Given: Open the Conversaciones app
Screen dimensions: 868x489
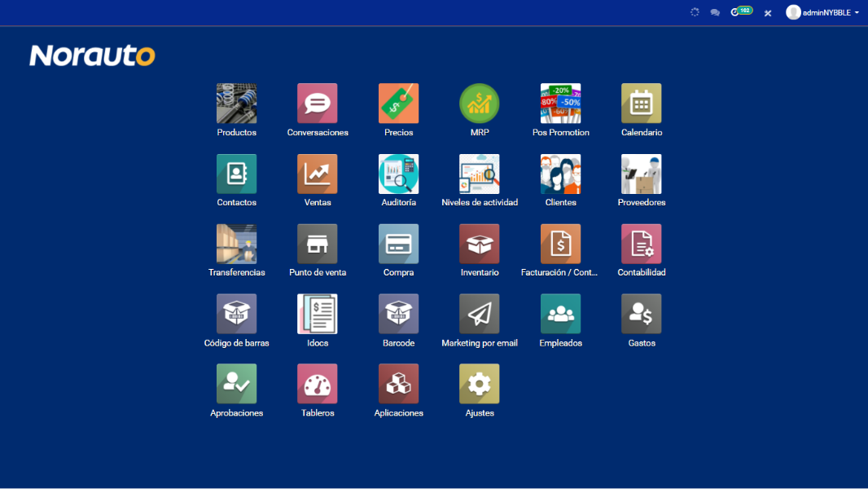Looking at the screenshot, I should (x=318, y=104).
